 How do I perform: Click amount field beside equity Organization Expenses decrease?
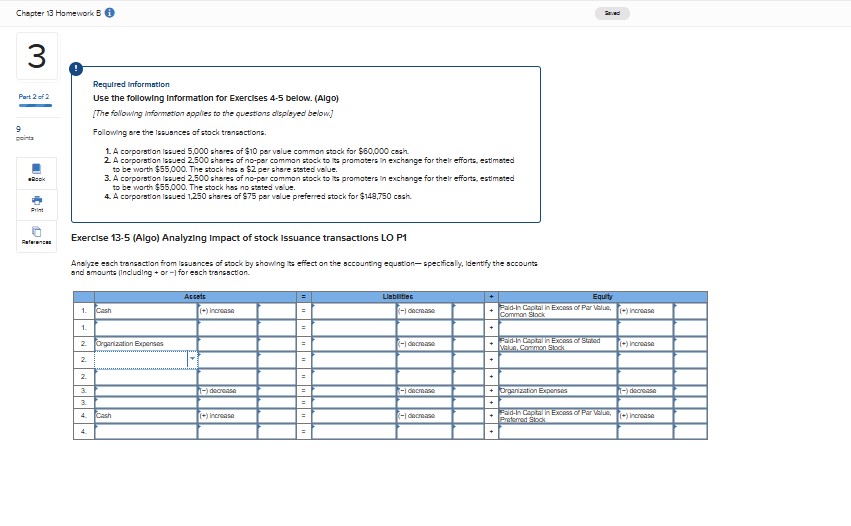click(x=690, y=391)
